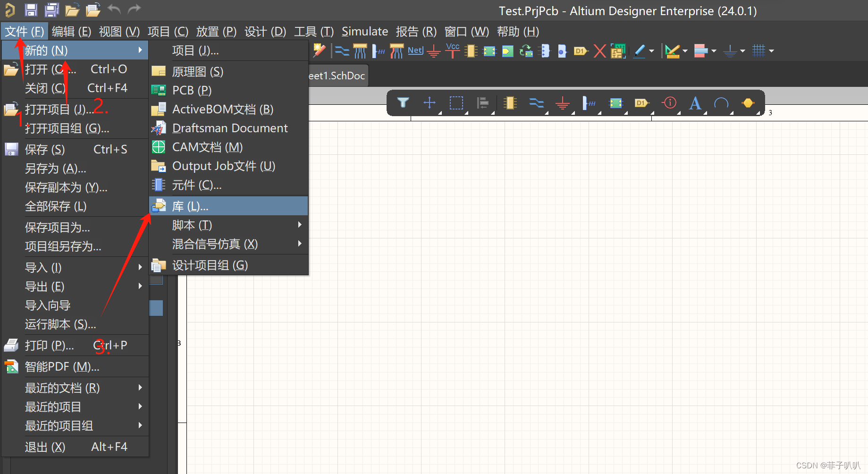
Task: Select the Move objects cross tool in the active bar
Action: coord(430,102)
